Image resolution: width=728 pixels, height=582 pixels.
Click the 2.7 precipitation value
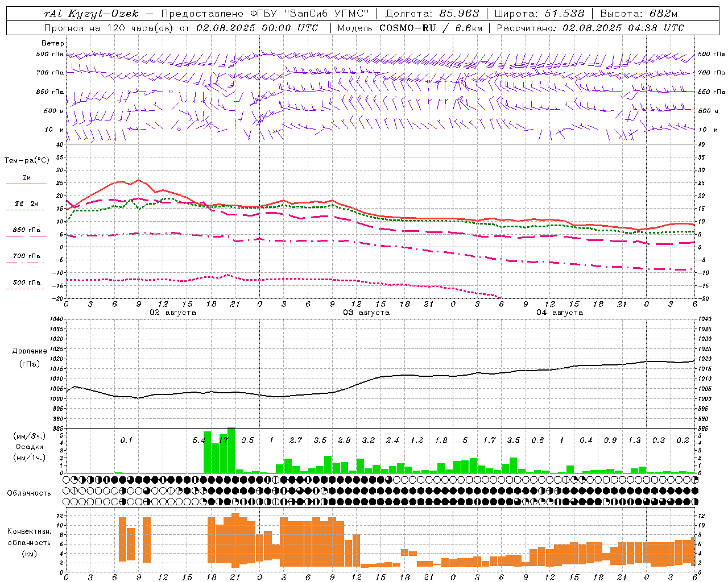coord(296,440)
